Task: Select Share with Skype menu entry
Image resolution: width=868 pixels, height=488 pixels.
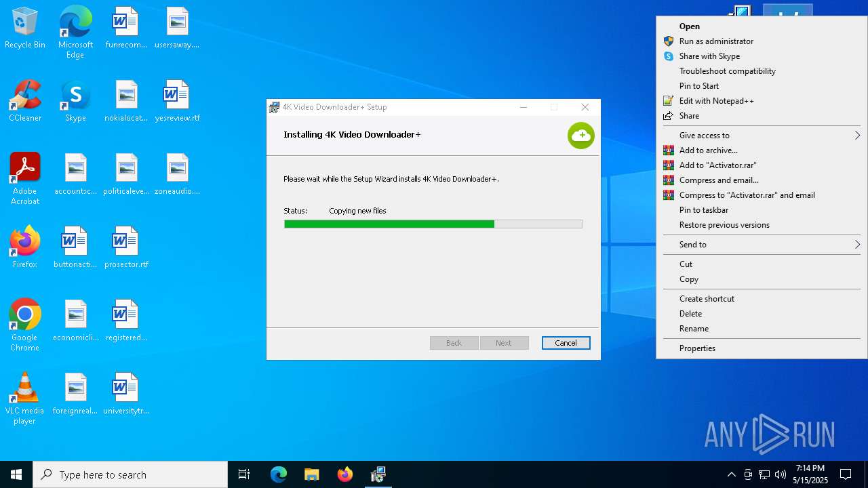Action: click(x=762, y=56)
